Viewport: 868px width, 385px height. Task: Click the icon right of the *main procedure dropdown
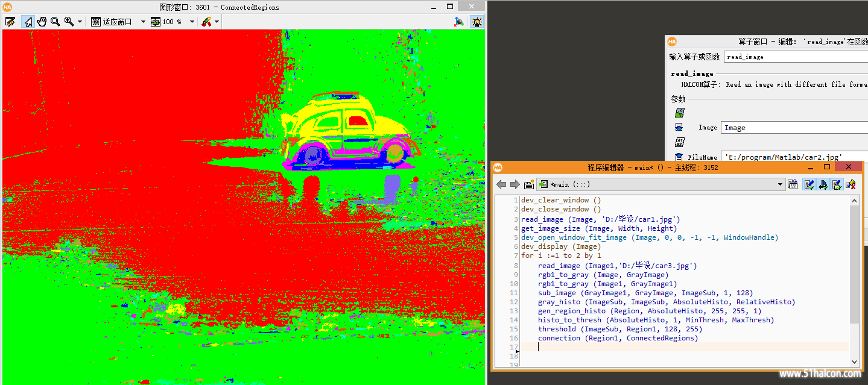point(793,184)
